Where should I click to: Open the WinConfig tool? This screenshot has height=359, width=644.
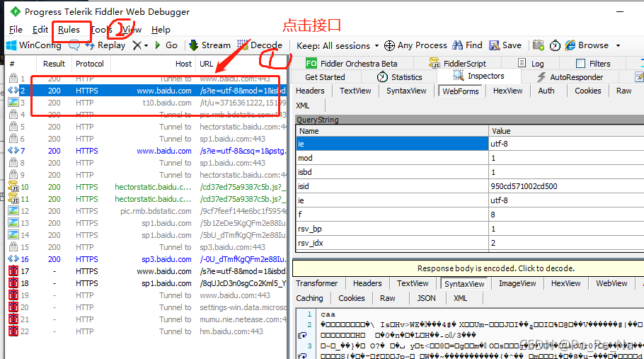34,45
